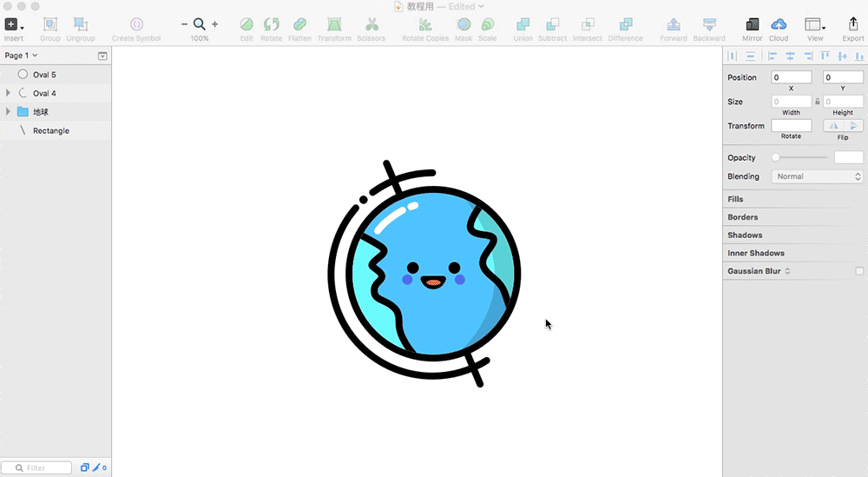Screen dimensions: 868x477
Task: Click the Position X field
Action: [x=792, y=77]
